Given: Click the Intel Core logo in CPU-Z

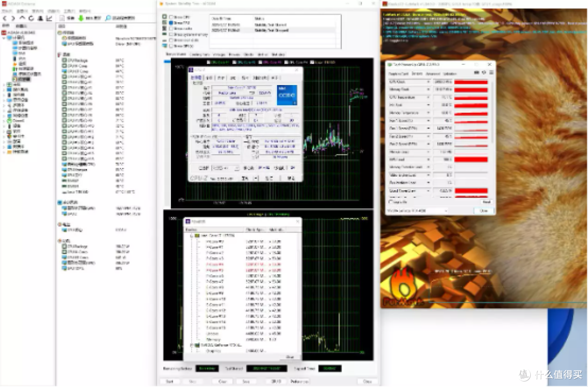Looking at the screenshot, I should point(287,95).
